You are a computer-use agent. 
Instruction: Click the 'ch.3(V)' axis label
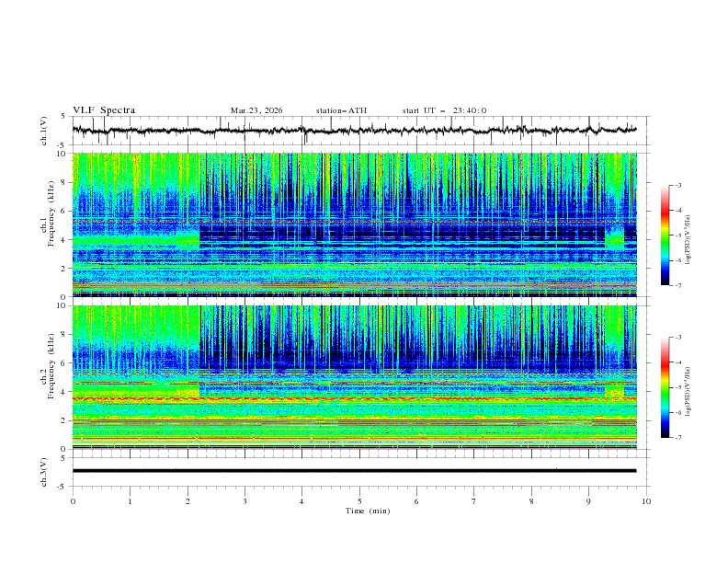point(44,472)
